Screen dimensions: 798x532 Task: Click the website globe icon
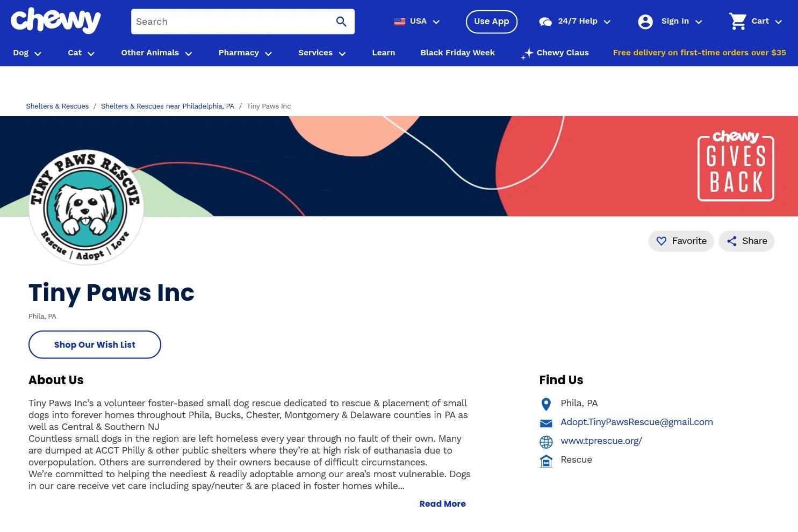546,442
